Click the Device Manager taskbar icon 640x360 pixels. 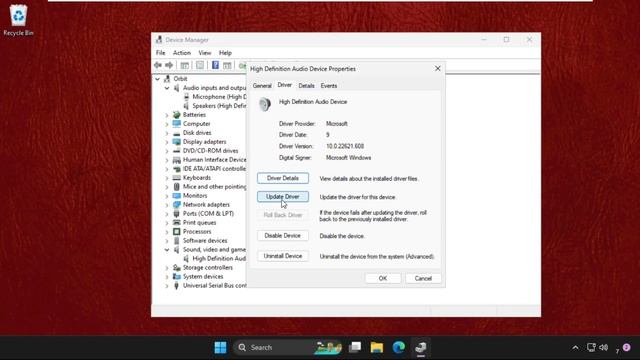point(421,347)
